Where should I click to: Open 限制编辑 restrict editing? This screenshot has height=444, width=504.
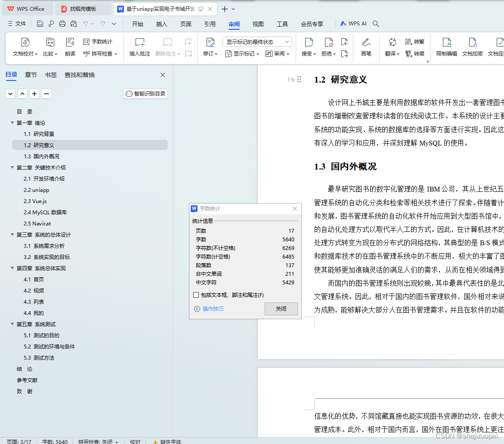click(x=446, y=47)
